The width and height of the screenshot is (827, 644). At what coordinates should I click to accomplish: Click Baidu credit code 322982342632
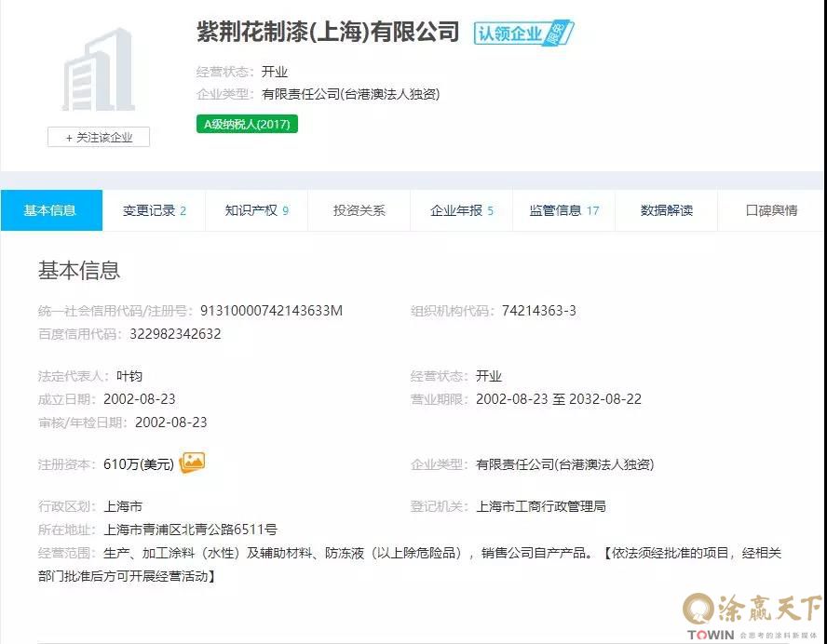tap(175, 333)
